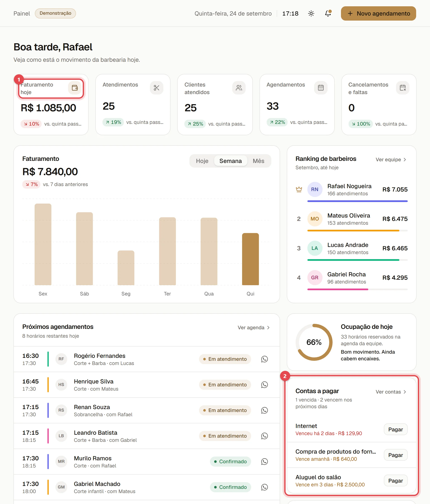430x504 pixels.
Task: Click the scissors icon on Atendimentos card
Action: pos(156,88)
